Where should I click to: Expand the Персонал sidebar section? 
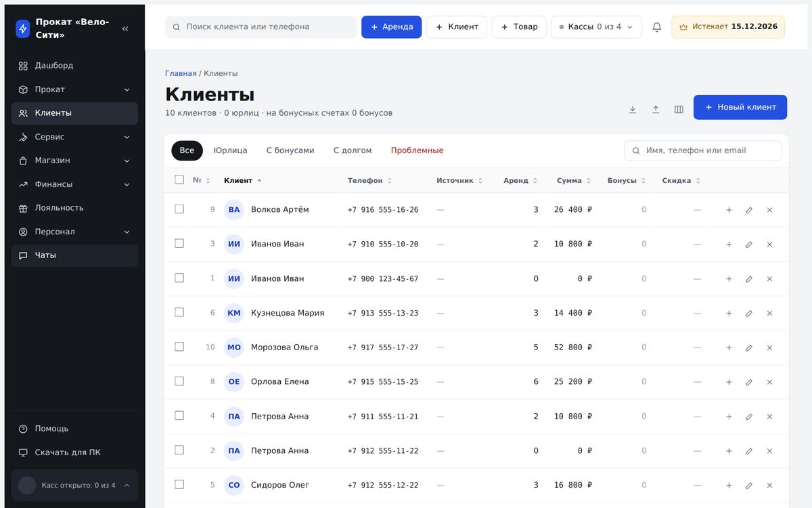pyautogui.click(x=74, y=232)
